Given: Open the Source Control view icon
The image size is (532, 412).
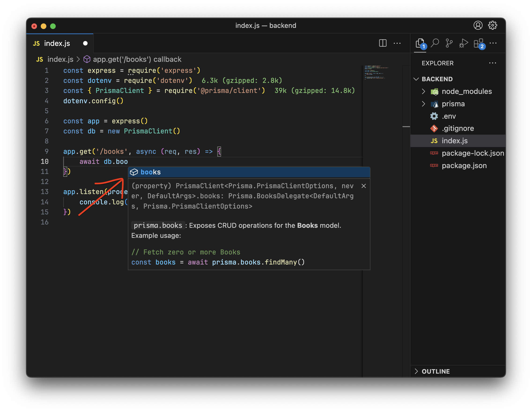Looking at the screenshot, I should coord(449,43).
